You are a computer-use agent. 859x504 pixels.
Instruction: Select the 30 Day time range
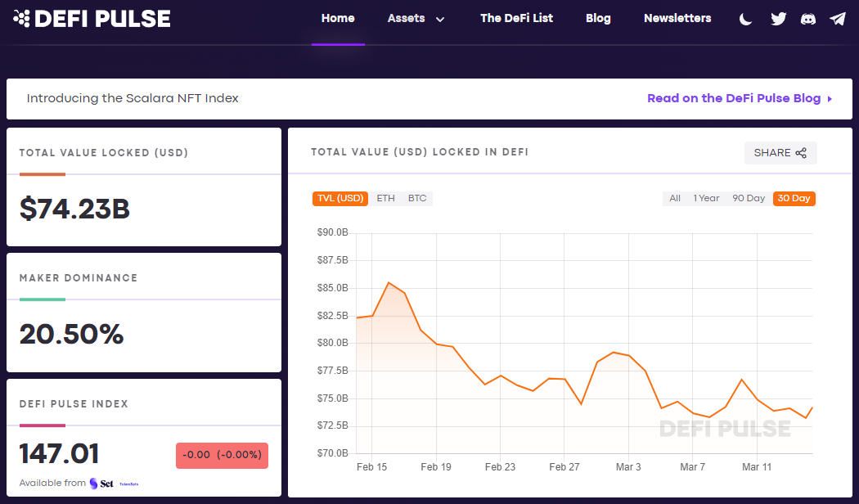(x=794, y=198)
